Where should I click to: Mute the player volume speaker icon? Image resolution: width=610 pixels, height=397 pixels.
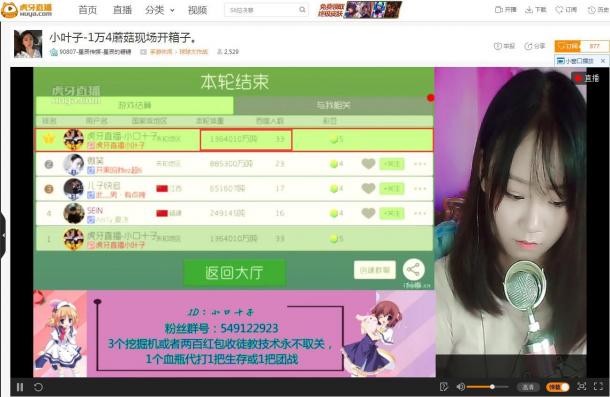click(461, 386)
